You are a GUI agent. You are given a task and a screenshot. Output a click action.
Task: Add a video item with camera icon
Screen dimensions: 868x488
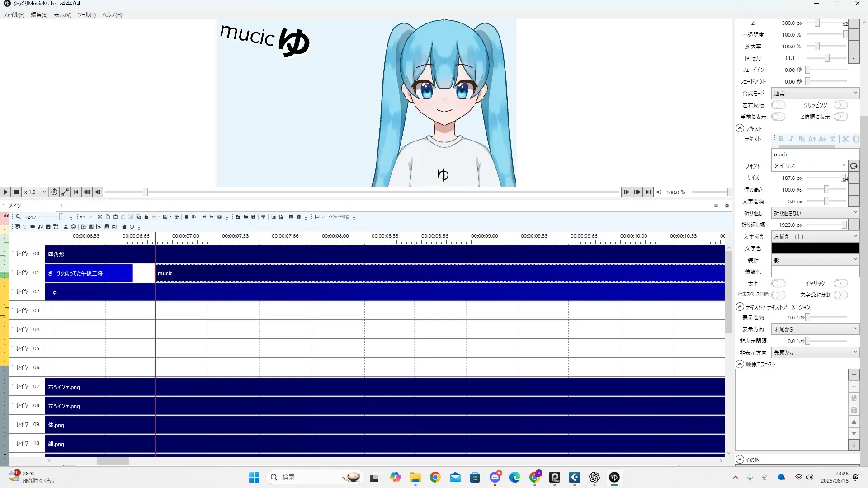pos(33,226)
